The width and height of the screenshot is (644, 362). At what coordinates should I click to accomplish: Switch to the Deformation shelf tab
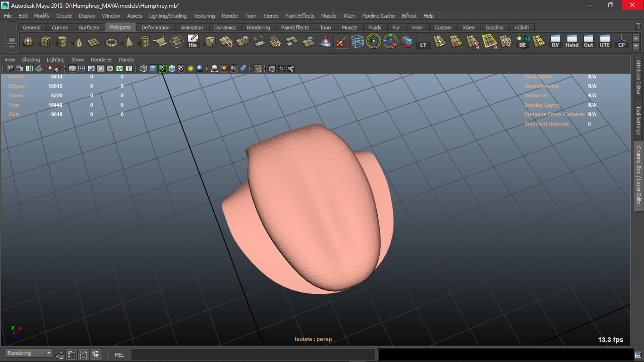coord(156,28)
